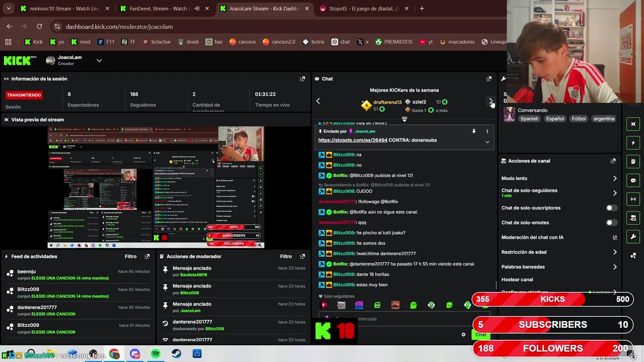Pop out the Acciones de moderador panel
Viewport: 644px width, 362px height.
pyautogui.click(x=302, y=256)
